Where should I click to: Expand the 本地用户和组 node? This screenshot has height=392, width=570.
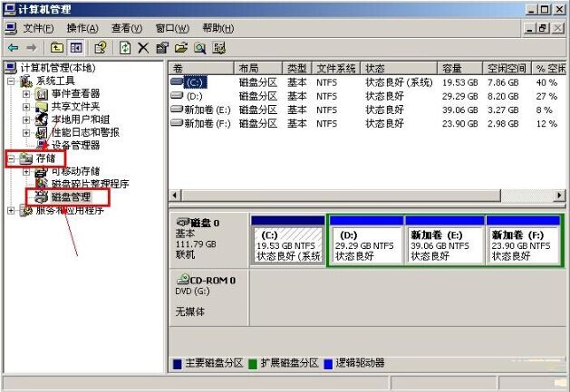coord(25,120)
